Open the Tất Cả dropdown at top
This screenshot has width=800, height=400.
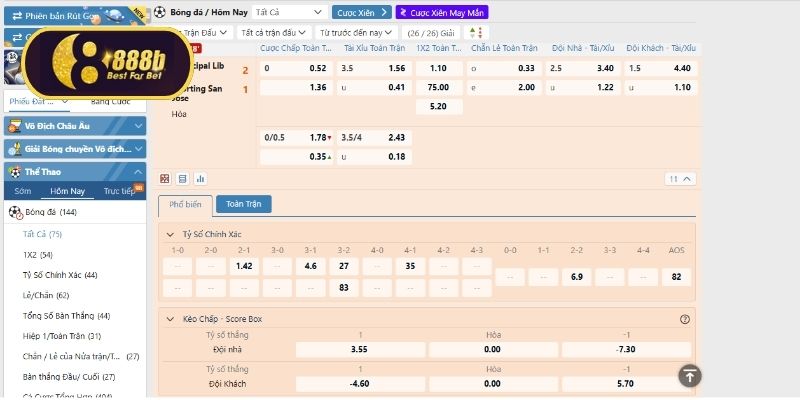(x=289, y=12)
